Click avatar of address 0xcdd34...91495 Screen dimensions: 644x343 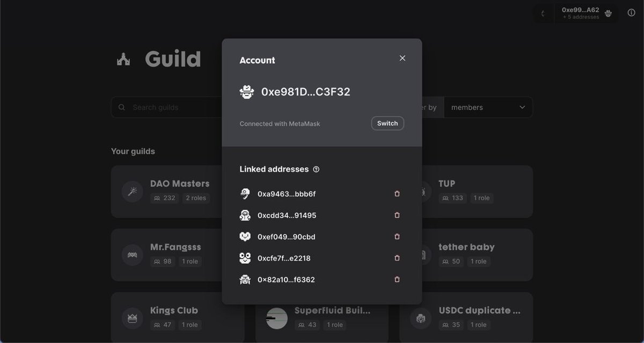245,215
